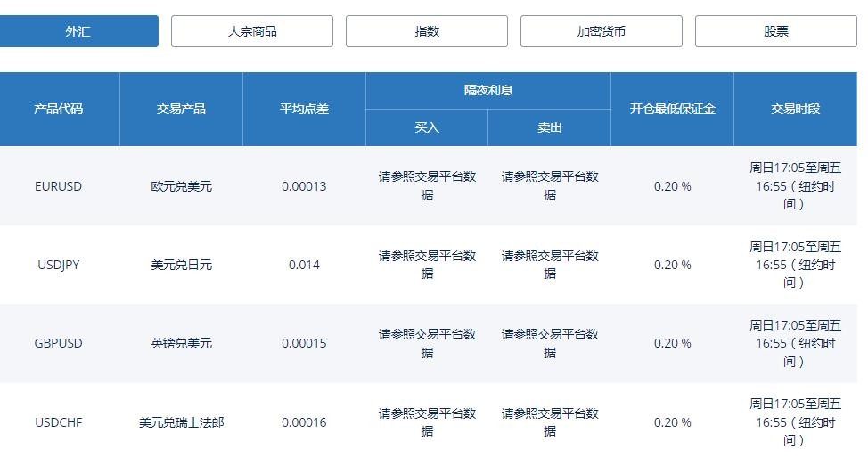Click the 平均点差 column header
The image size is (868, 458).
point(304,109)
